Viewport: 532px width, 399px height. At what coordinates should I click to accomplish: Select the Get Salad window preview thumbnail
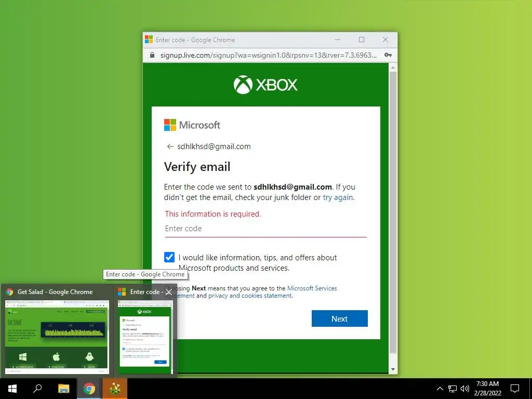pyautogui.click(x=57, y=337)
